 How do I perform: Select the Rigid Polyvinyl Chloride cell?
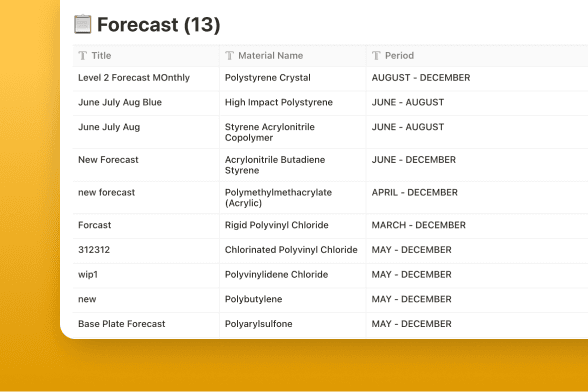point(292,226)
